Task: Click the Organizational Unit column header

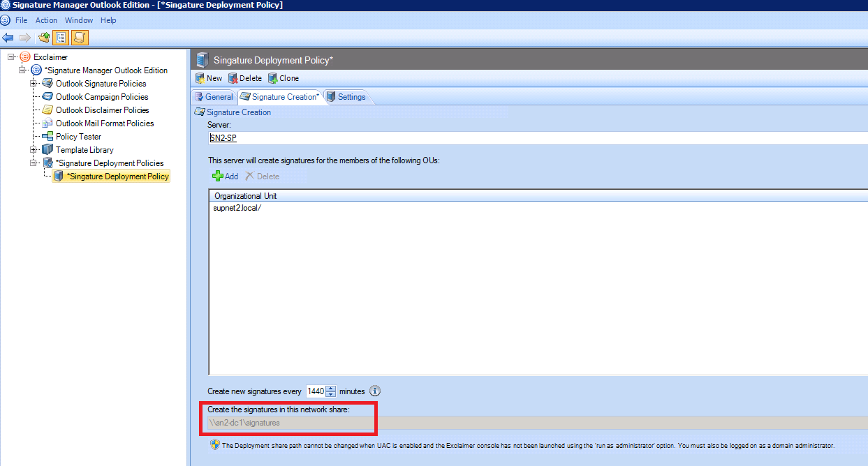Action: 538,196
